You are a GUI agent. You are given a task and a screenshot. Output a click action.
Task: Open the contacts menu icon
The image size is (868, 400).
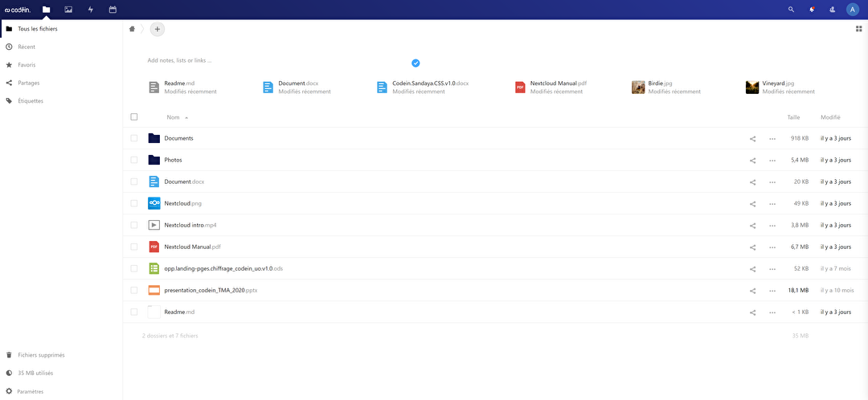point(832,10)
